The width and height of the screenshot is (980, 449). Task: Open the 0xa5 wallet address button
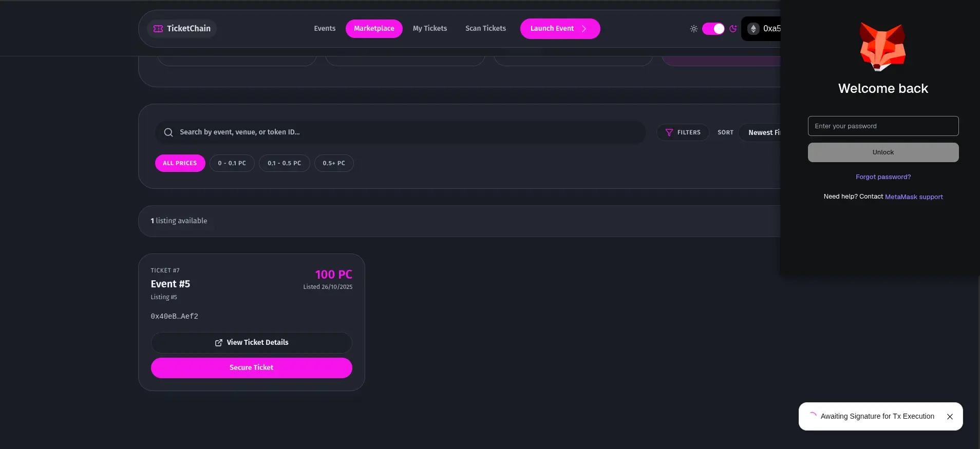point(761,29)
